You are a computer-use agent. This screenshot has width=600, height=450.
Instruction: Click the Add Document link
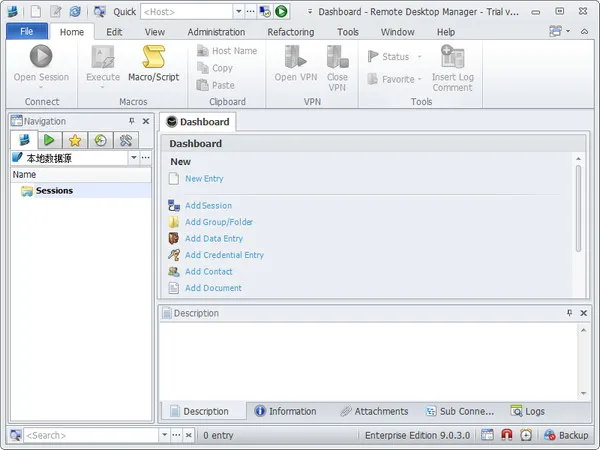pos(213,288)
